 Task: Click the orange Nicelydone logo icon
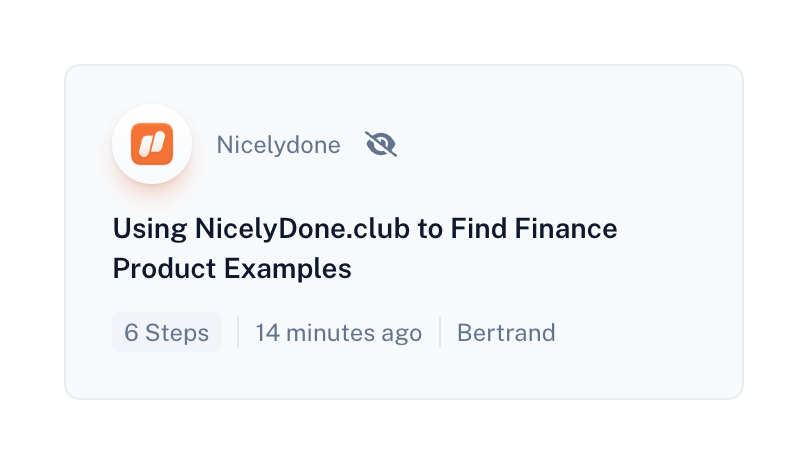(x=152, y=144)
